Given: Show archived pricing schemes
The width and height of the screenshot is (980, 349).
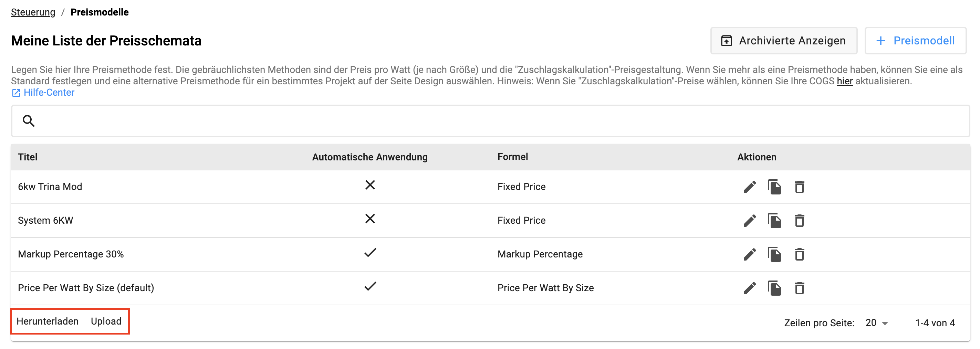Looking at the screenshot, I should click(784, 41).
